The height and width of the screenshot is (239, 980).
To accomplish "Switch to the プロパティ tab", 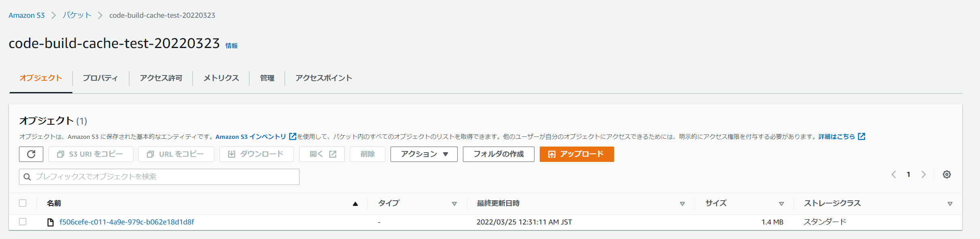I will coord(100,78).
